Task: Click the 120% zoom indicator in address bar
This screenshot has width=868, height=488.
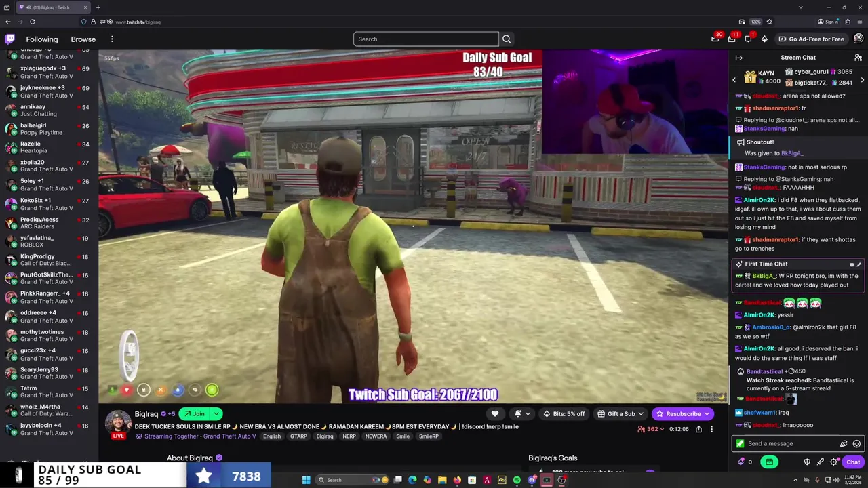Action: click(755, 22)
